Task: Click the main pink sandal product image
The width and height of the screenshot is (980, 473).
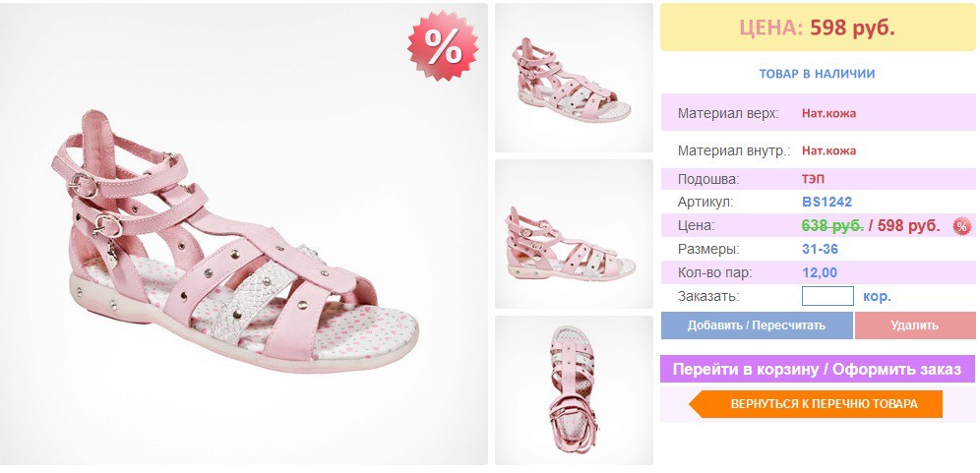Action: point(244,234)
